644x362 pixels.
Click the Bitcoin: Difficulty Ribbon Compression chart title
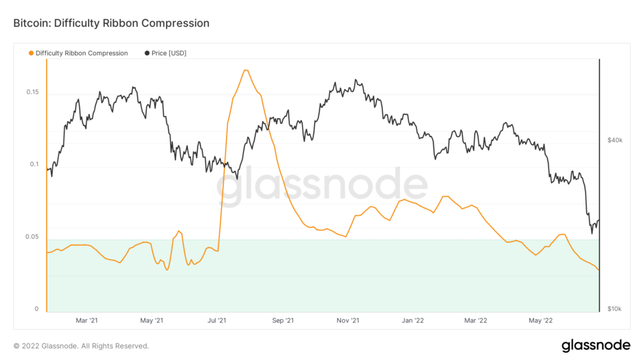click(x=111, y=23)
